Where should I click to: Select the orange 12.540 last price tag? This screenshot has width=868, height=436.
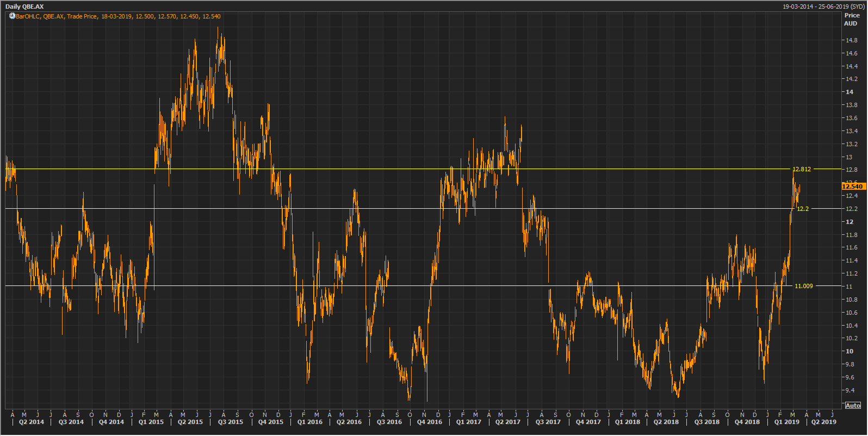853,186
